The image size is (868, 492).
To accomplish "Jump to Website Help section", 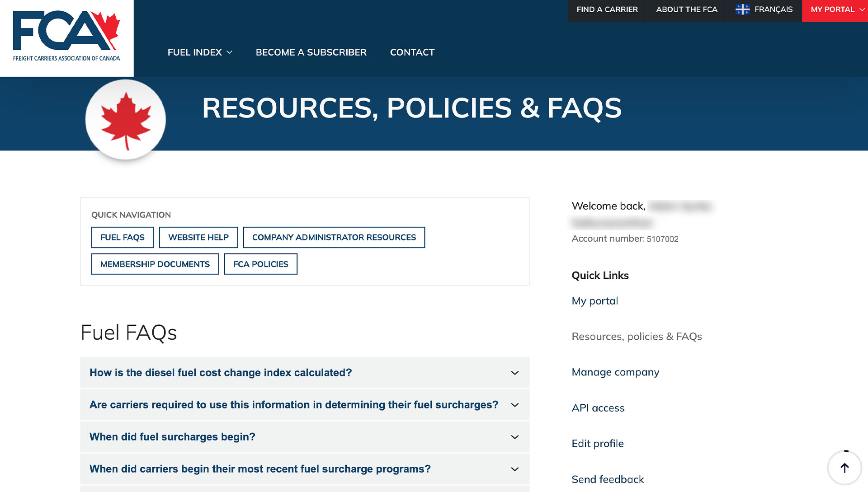I will [198, 237].
